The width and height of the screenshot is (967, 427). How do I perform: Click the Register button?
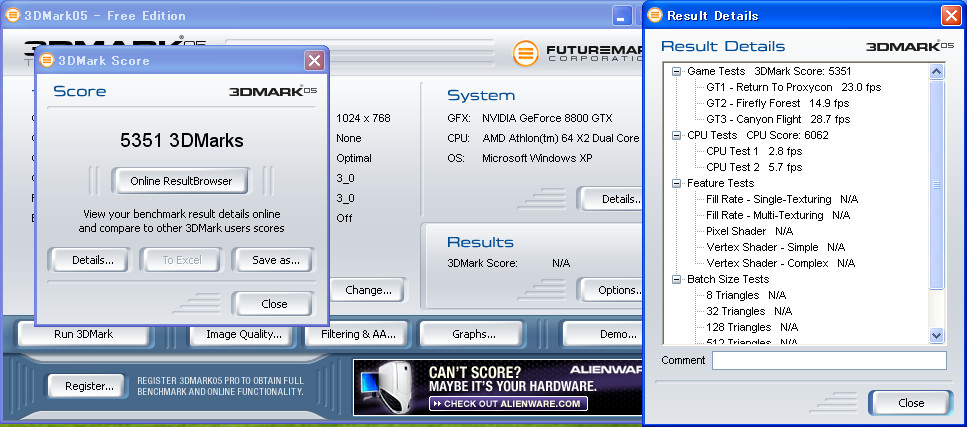[x=86, y=386]
